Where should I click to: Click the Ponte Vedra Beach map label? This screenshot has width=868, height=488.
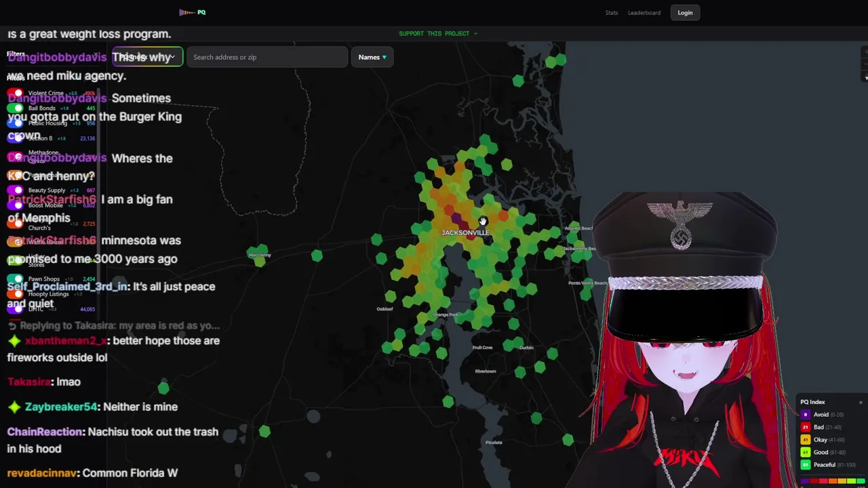[587, 283]
